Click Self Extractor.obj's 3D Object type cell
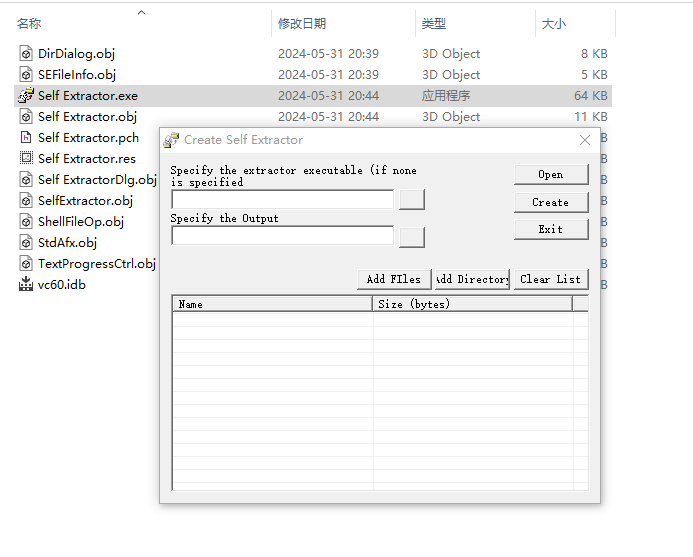This screenshot has height=557, width=693. pos(451,117)
